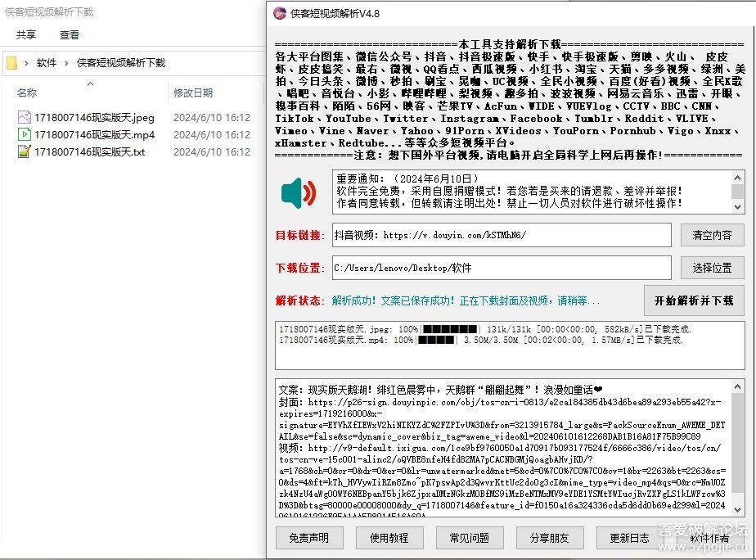Open the 使用教程 tutorial
756x560 pixels.
point(389,539)
